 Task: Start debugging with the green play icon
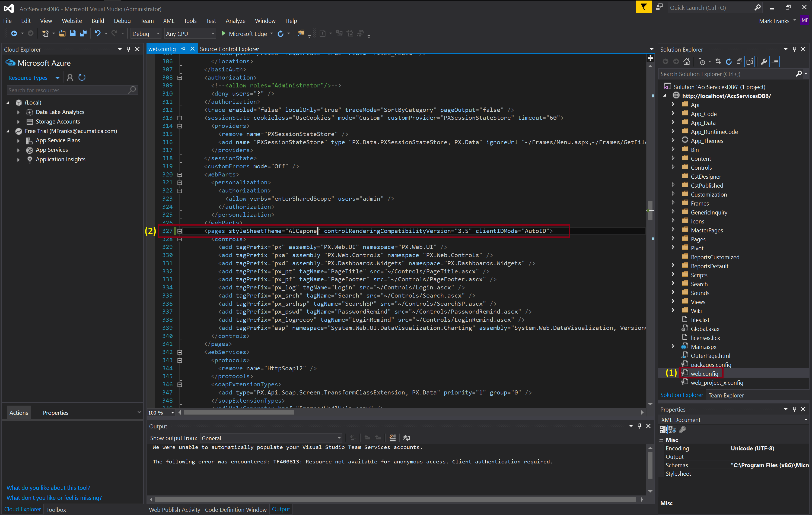click(x=223, y=33)
